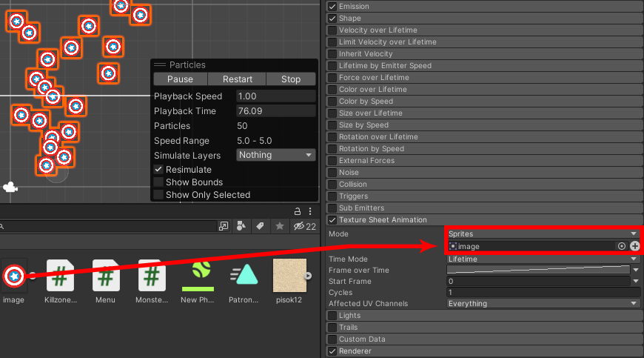Open scene search window icon
This screenshot has width=644, height=358.
(x=224, y=226)
